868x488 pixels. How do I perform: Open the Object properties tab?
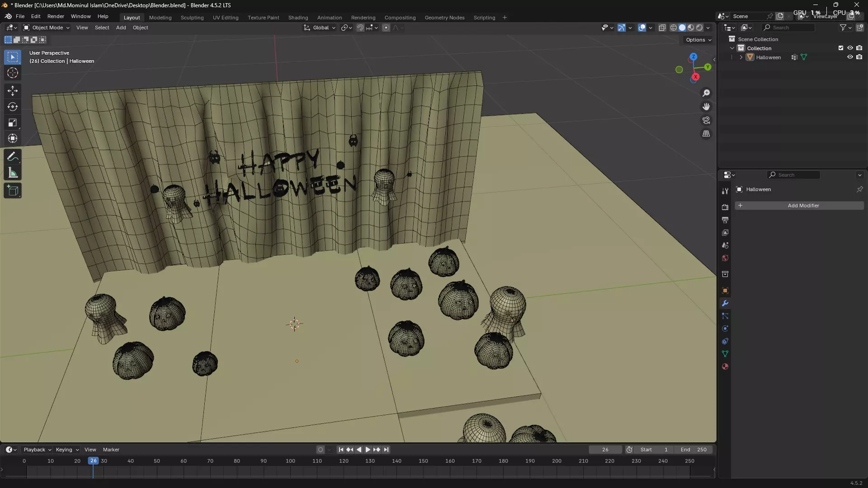point(725,291)
